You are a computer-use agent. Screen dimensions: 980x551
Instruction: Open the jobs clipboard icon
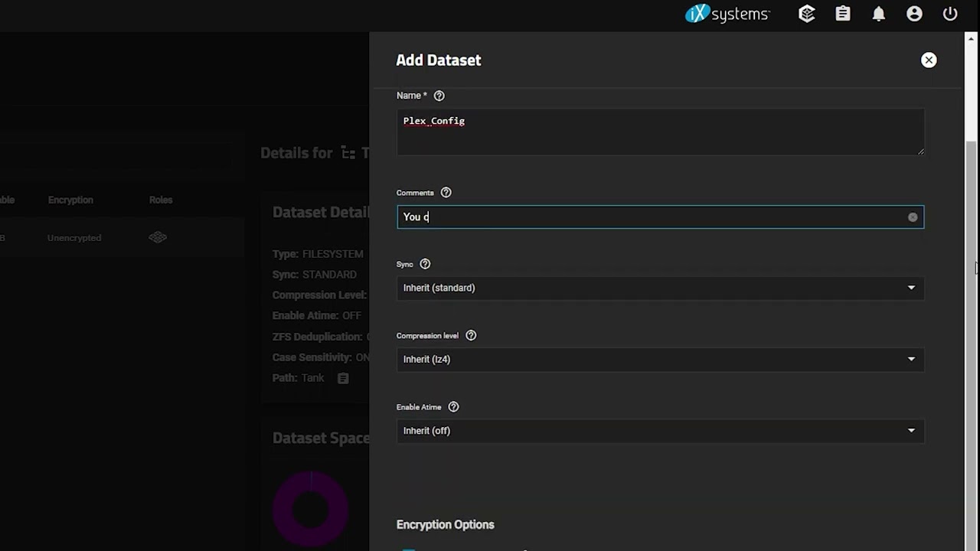pyautogui.click(x=843, y=14)
